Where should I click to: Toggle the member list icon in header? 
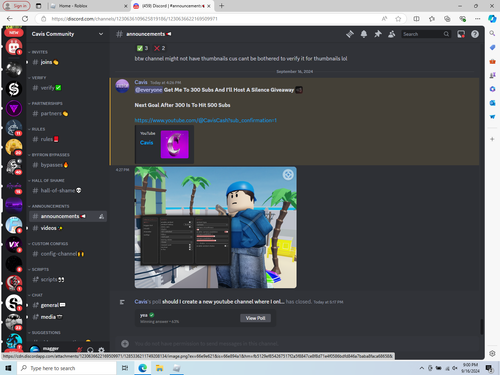392,34
